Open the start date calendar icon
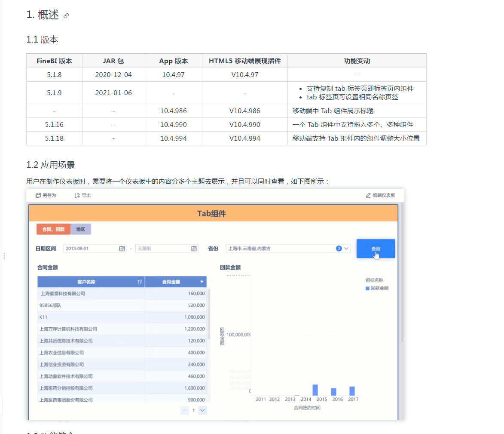 tap(122, 249)
